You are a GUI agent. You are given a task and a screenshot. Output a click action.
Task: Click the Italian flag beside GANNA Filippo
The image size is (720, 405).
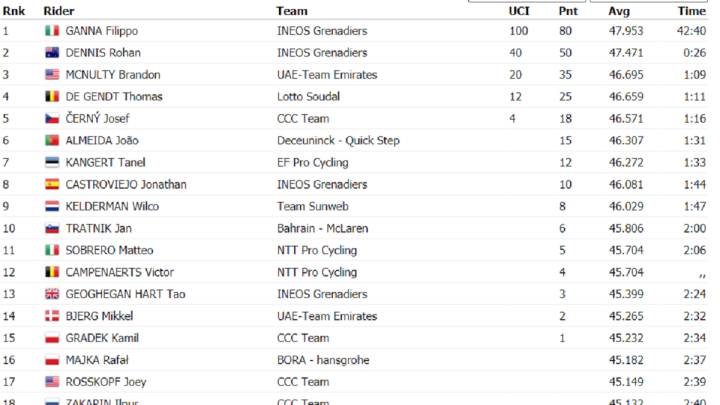(52, 31)
